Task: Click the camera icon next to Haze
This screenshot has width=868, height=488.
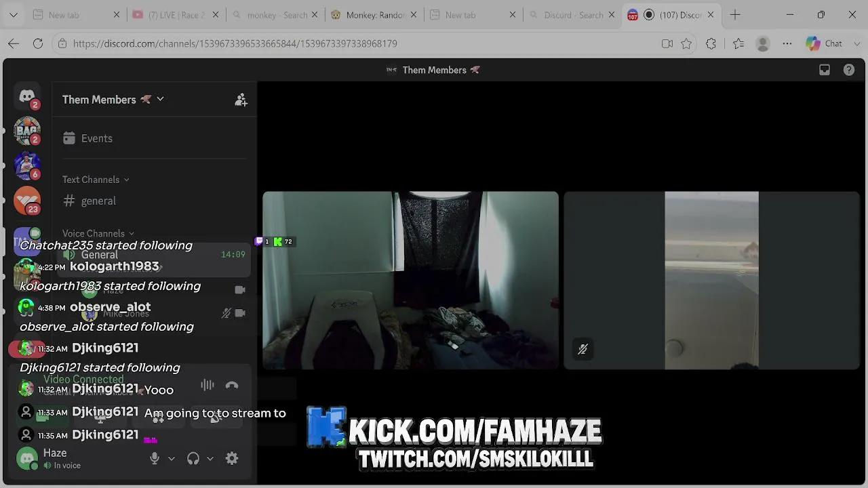Action: pyautogui.click(x=240, y=289)
